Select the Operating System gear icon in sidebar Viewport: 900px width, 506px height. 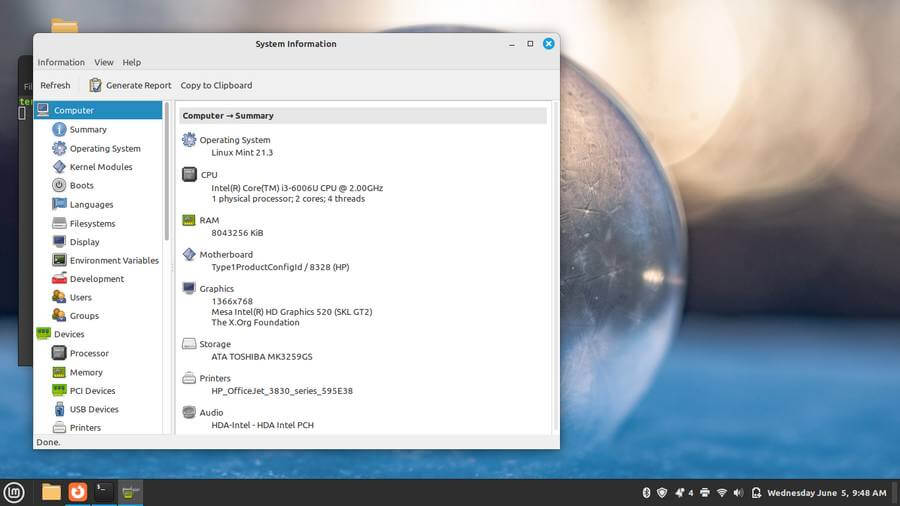pos(59,148)
